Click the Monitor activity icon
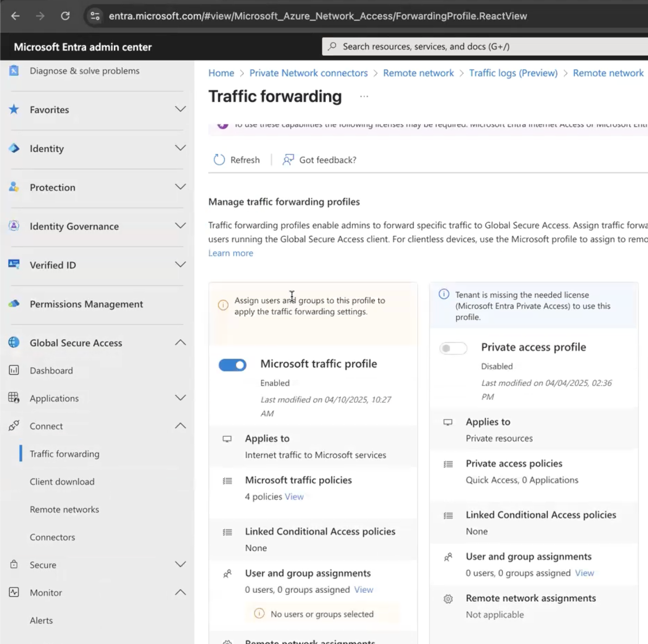Screen dimensions: 648x644 14,592
